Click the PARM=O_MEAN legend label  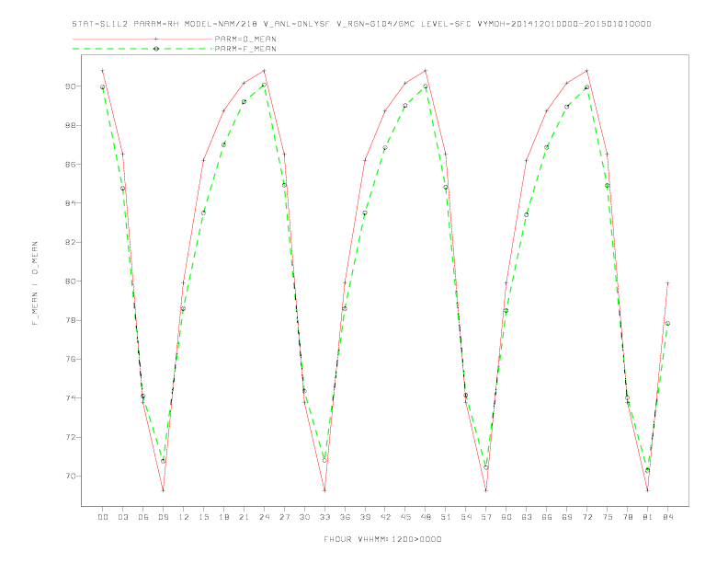point(245,39)
